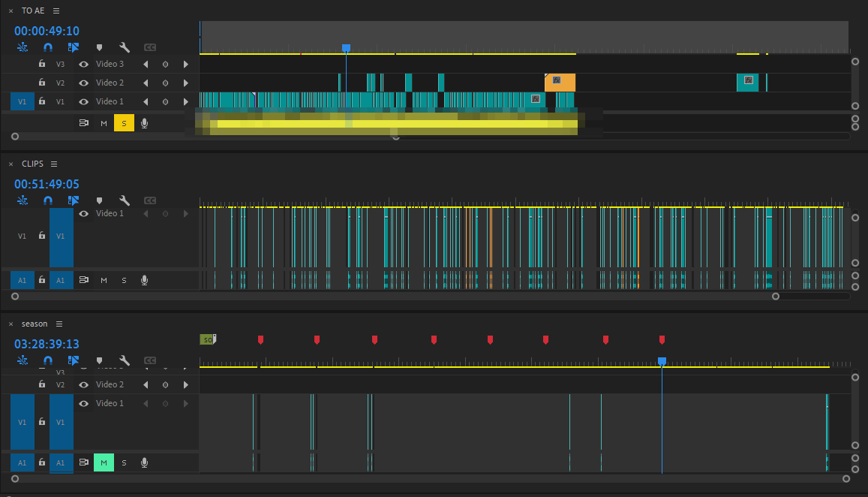Screen dimensions: 868x497
Task: Toggle nest sequences icon in CLIPS timeline
Action: (x=23, y=200)
